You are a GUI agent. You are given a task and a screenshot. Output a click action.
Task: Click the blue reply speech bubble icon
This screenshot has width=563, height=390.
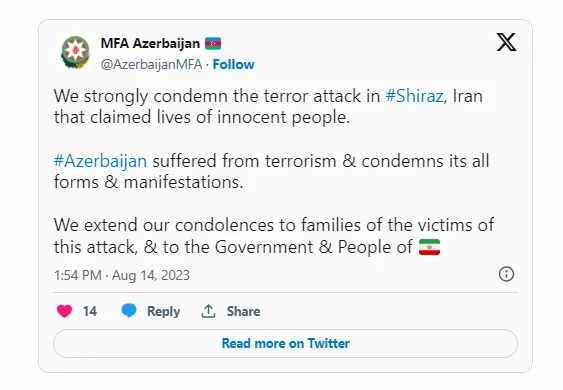coord(129,311)
